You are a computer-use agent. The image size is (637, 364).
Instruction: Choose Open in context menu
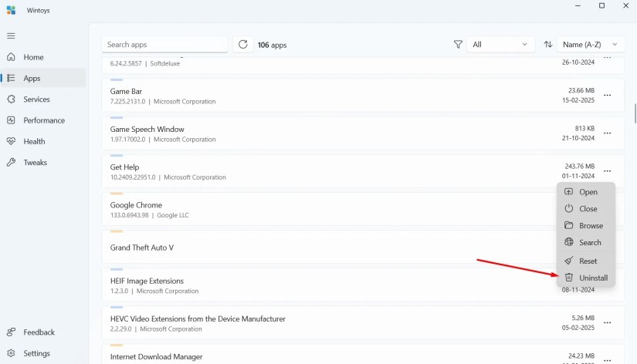coord(586,192)
